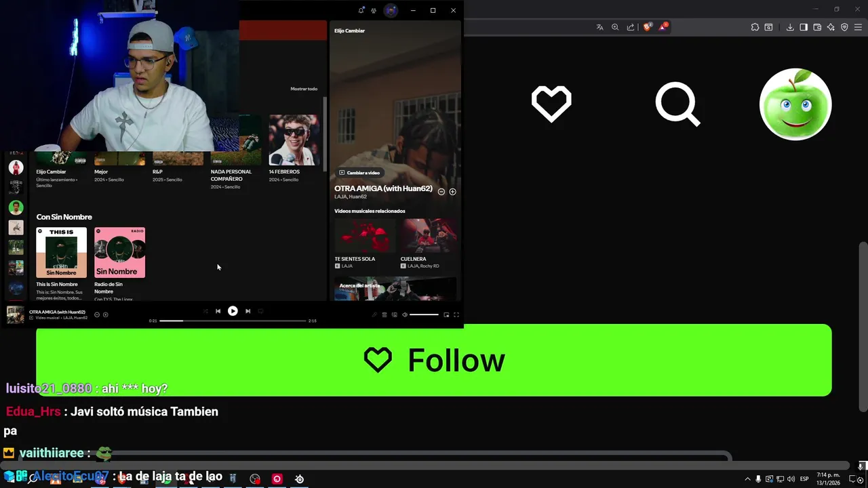Click Elijo Cambiar release title

click(x=51, y=171)
